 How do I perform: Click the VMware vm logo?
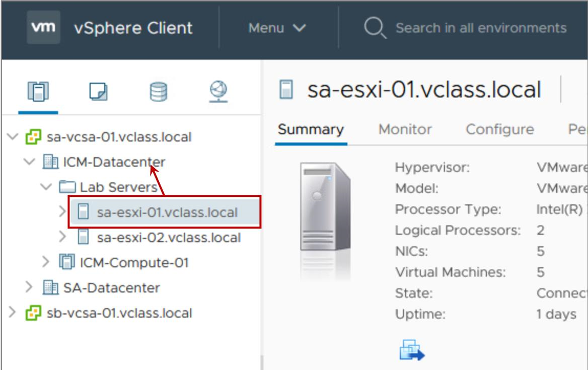pos(43,27)
